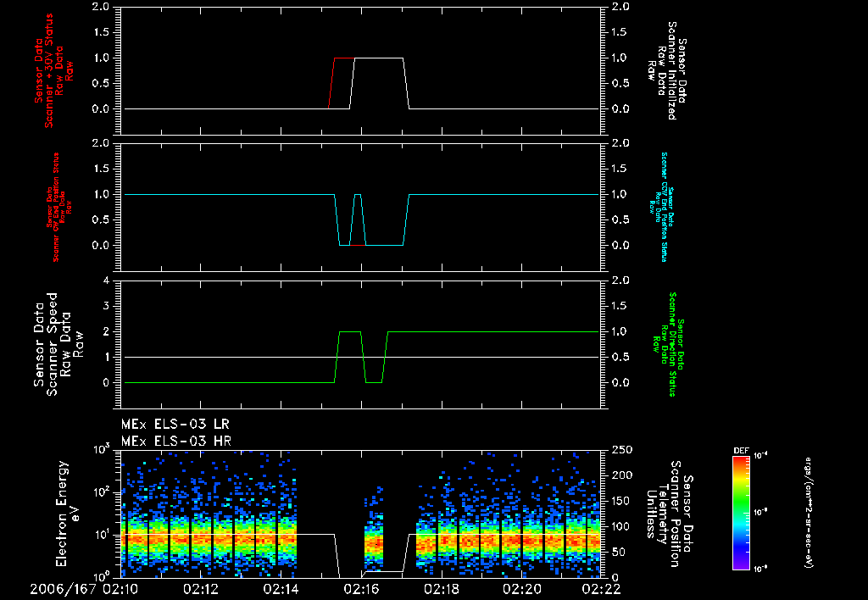Image resolution: width=868 pixels, height=600 pixels.
Task: Click the red "Scanner CW End Position Status" title
Action: 56,208
